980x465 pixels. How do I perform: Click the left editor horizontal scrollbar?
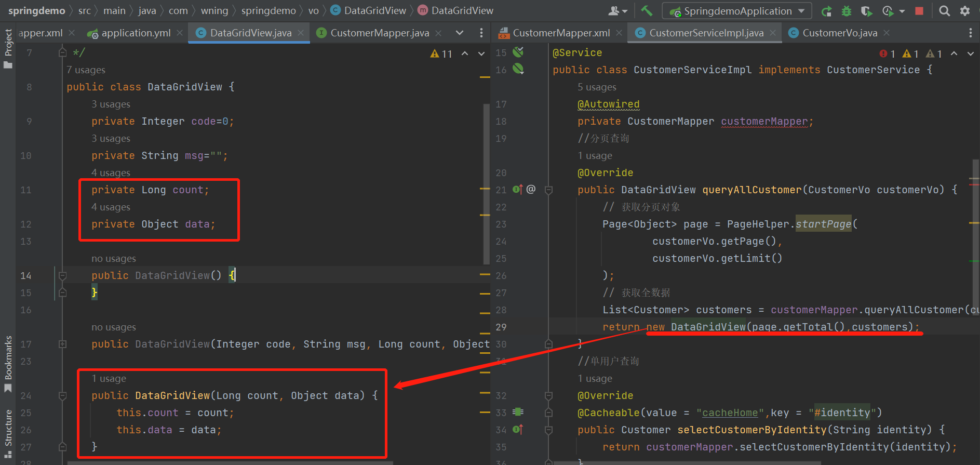pos(230,462)
